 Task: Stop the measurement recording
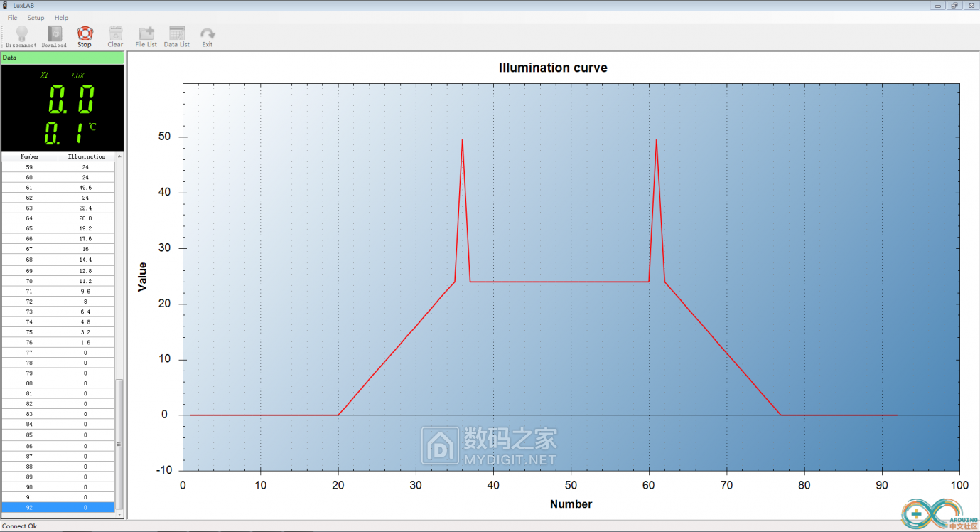[x=85, y=34]
